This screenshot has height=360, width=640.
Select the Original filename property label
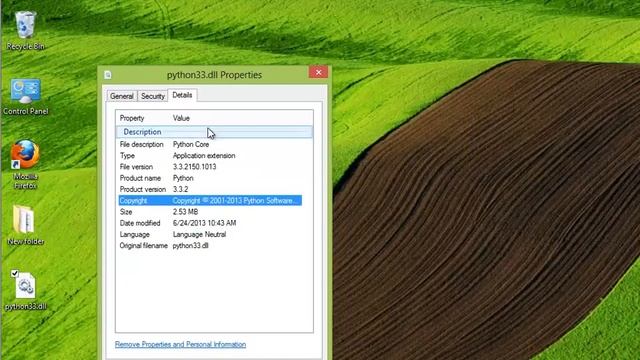143,246
